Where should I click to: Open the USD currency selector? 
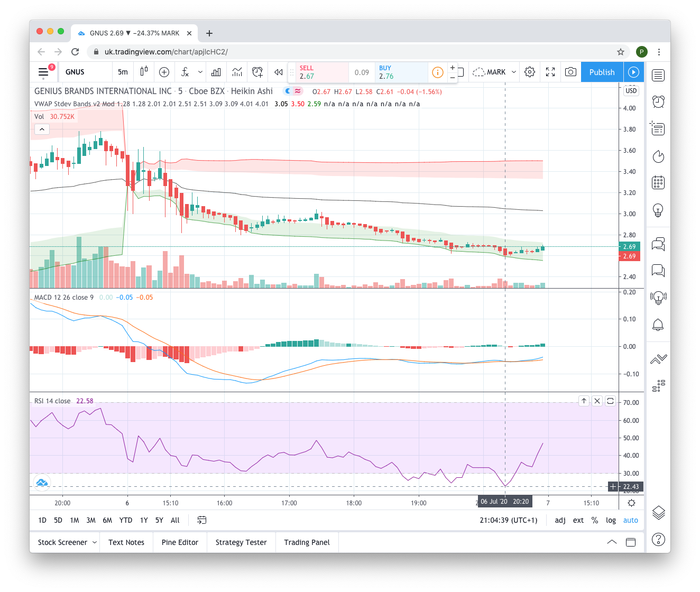631,91
